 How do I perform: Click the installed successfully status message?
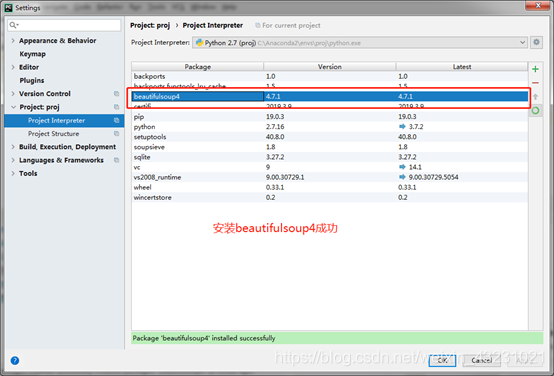tap(204, 338)
